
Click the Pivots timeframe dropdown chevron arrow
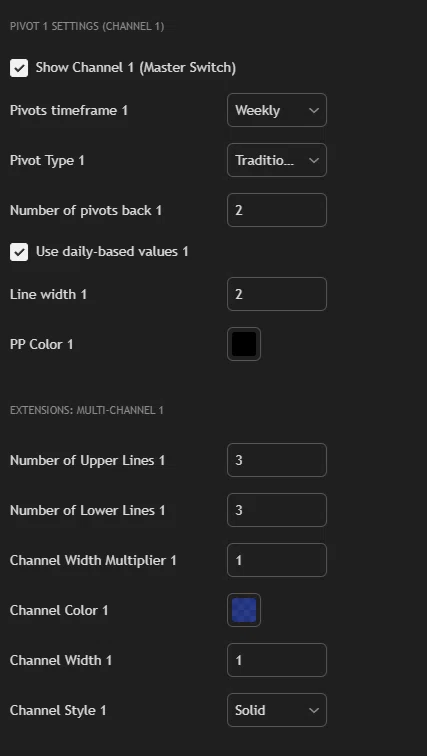point(314,110)
